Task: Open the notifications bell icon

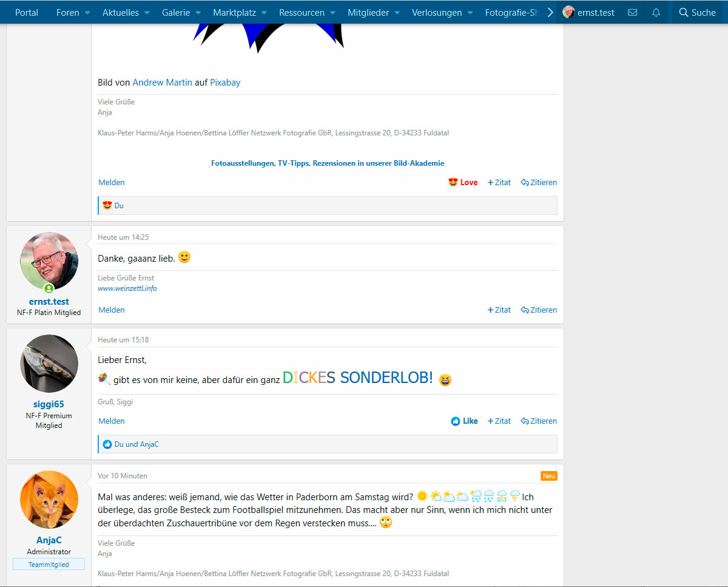Action: (656, 12)
